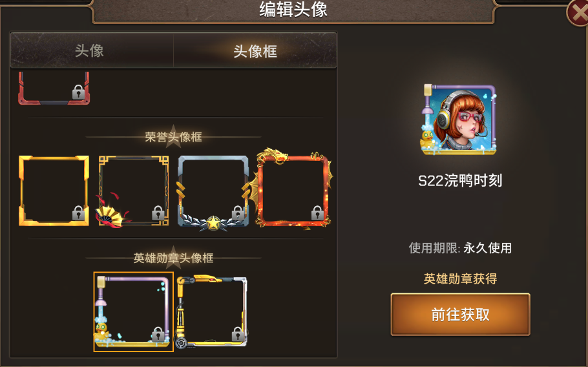Click the 英雄勋章获得 text
588x367 pixels.
pos(460,278)
